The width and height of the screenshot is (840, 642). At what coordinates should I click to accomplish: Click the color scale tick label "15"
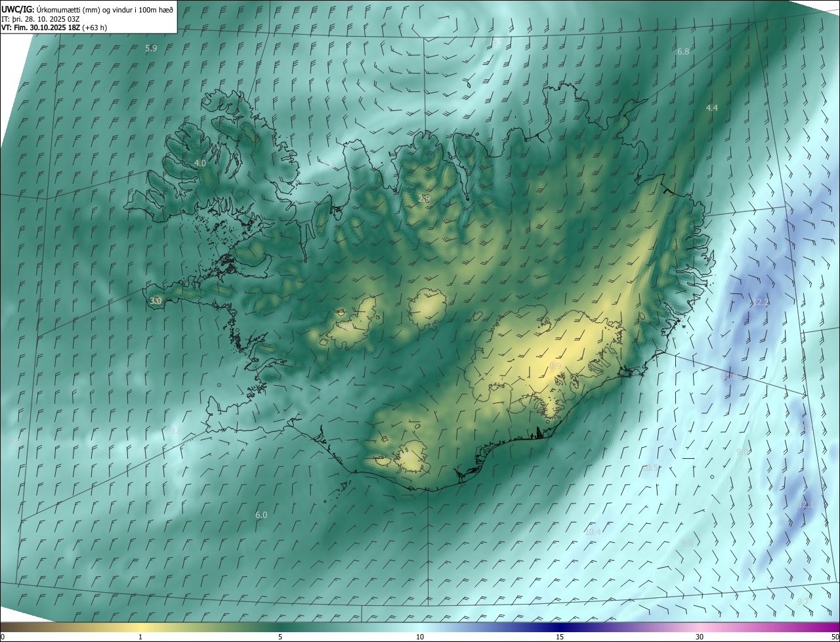pos(560,637)
